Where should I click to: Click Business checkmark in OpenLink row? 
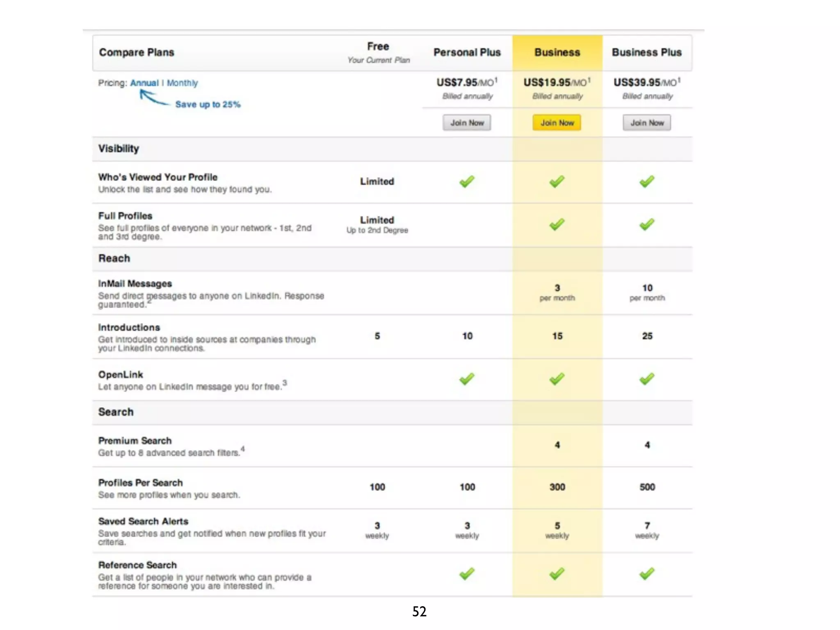(557, 379)
